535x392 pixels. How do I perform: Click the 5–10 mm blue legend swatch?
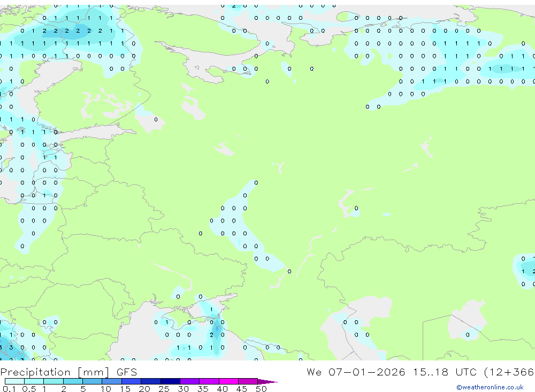tap(92, 381)
